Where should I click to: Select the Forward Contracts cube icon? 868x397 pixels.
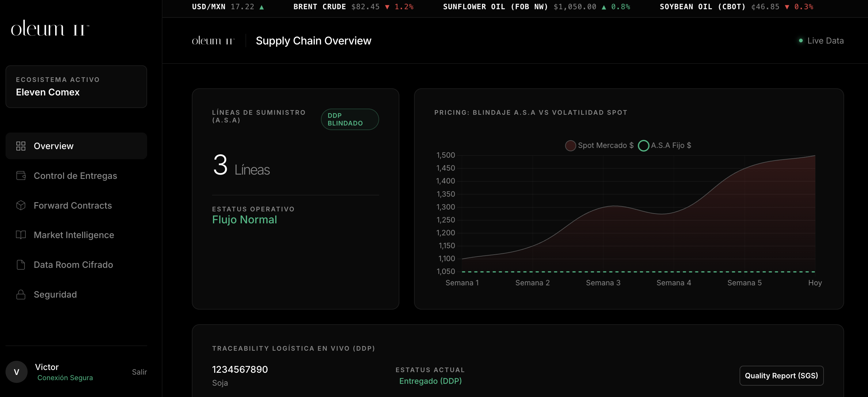tap(21, 206)
